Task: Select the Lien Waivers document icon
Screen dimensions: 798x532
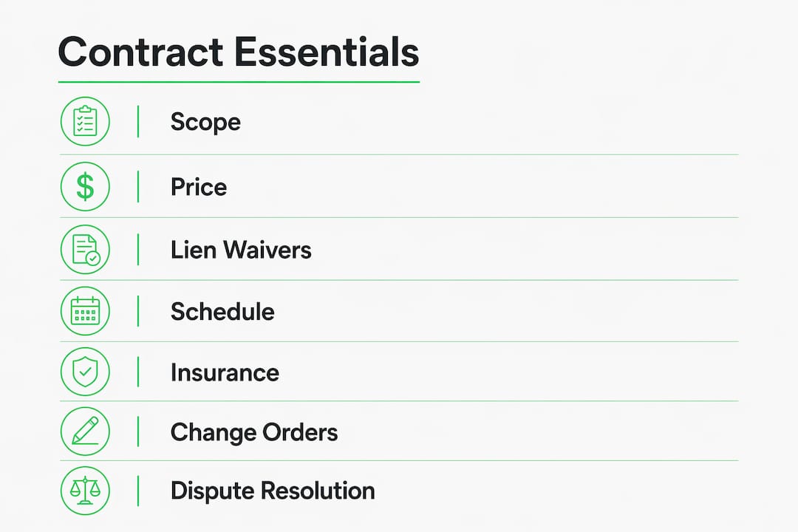Action: [x=85, y=250]
